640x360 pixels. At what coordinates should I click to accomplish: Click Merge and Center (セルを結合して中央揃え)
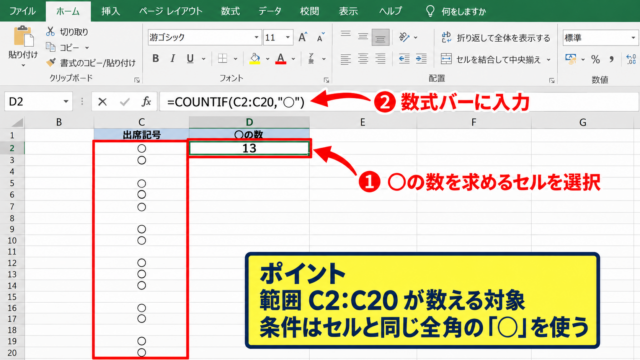pos(491,60)
